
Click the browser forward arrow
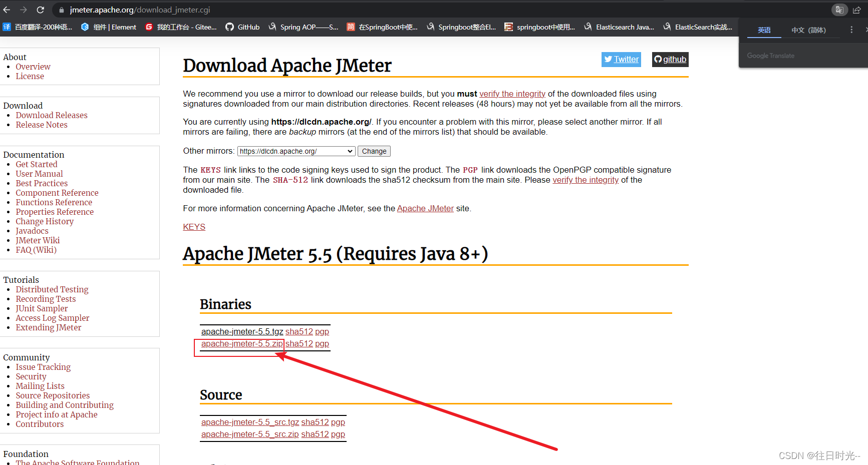[x=24, y=10]
